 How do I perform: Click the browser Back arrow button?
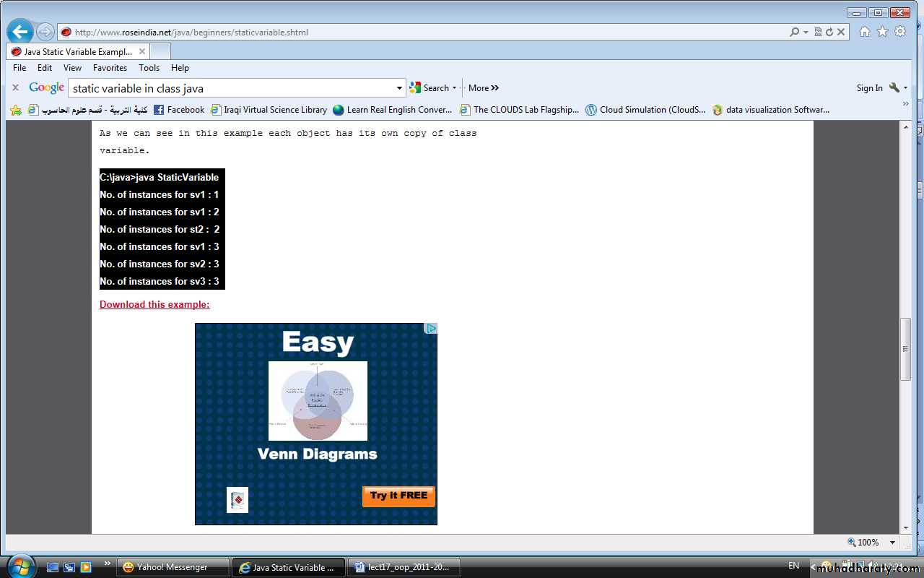20,32
